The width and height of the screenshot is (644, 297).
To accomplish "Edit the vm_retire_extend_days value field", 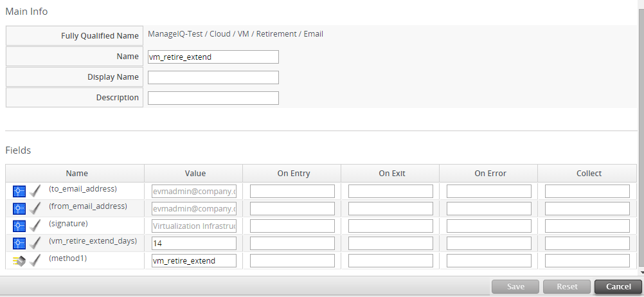I will click(194, 243).
